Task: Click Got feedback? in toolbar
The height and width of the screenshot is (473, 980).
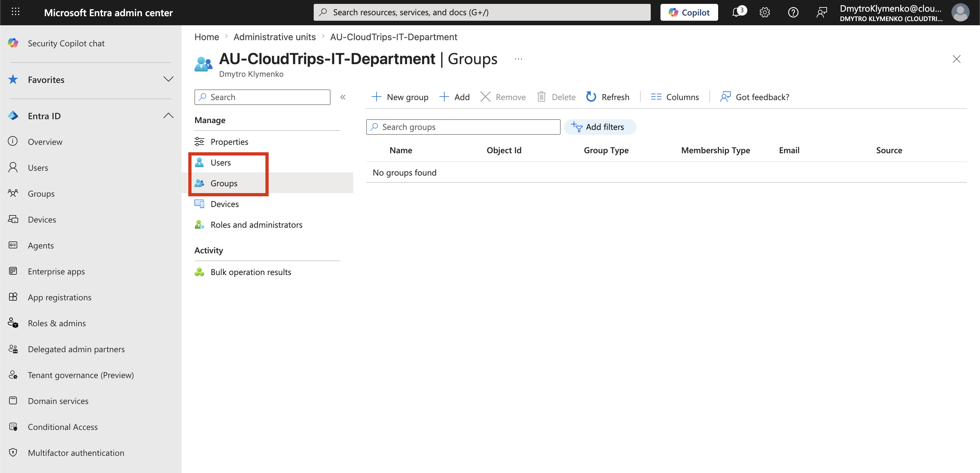Action: click(754, 97)
